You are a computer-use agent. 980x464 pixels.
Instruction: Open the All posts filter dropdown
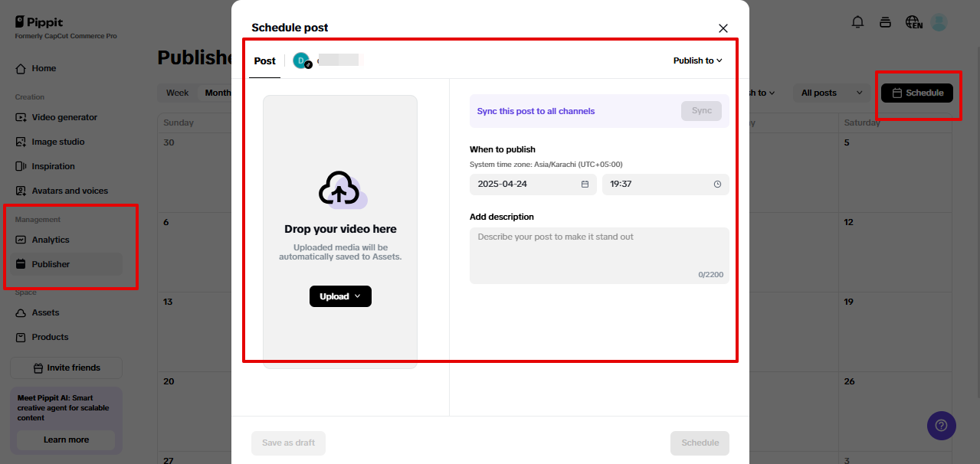pos(831,93)
